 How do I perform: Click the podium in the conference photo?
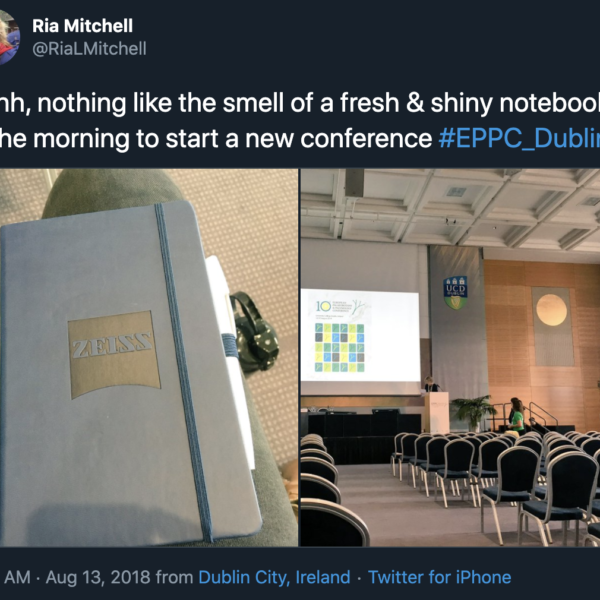point(436,411)
